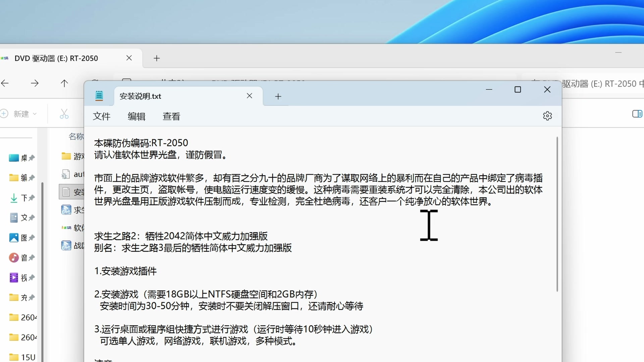Open the 新建 dropdown in Explorer
The image size is (644, 362).
point(19,114)
